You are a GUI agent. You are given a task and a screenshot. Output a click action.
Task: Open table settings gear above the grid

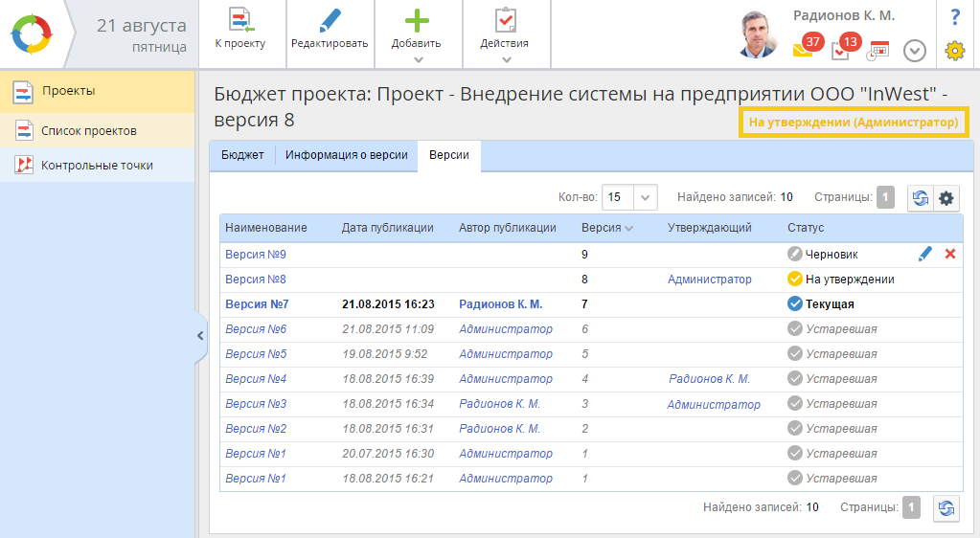[x=946, y=198]
